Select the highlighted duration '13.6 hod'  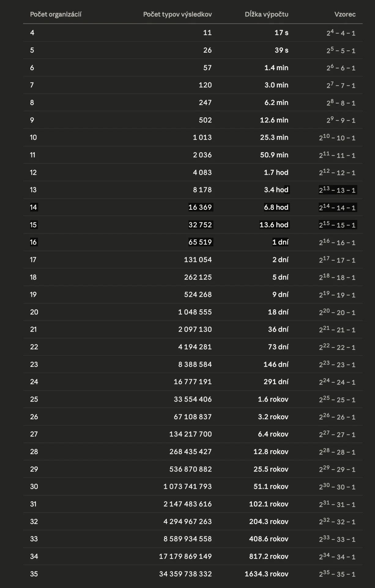274,225
